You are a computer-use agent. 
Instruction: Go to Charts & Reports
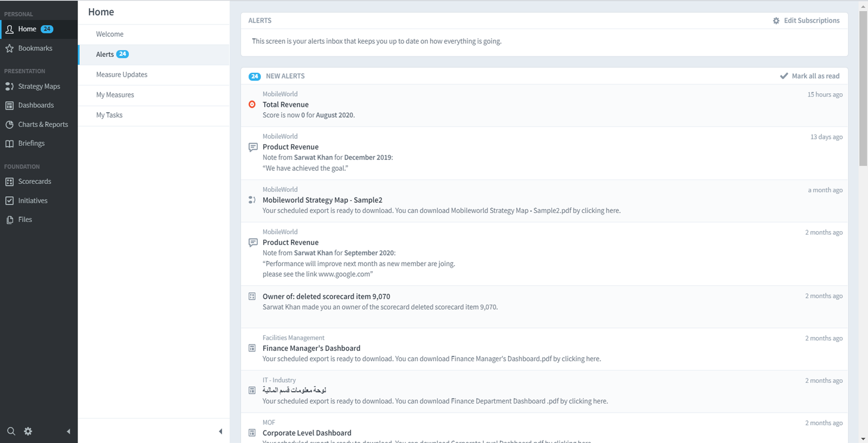point(39,124)
